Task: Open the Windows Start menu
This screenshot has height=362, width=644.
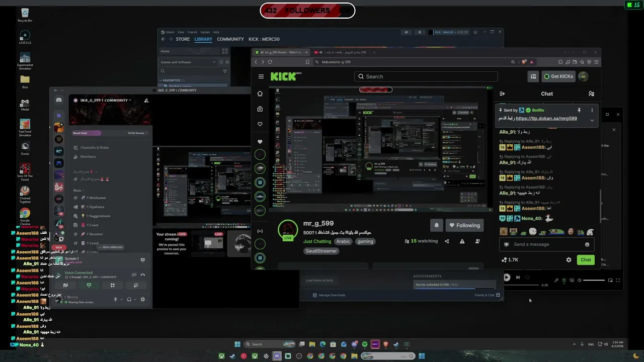Action: coord(237,344)
